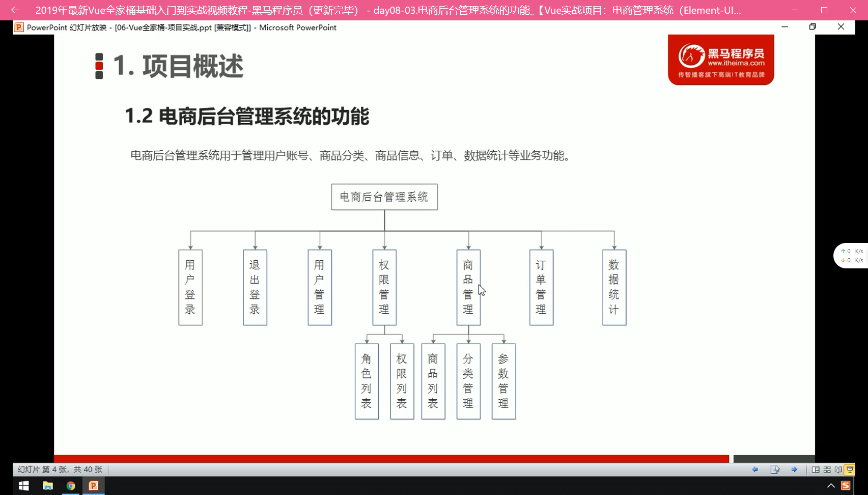Open File Explorer from the taskbar
Image resolution: width=868 pixels, height=495 pixels.
coord(47,486)
